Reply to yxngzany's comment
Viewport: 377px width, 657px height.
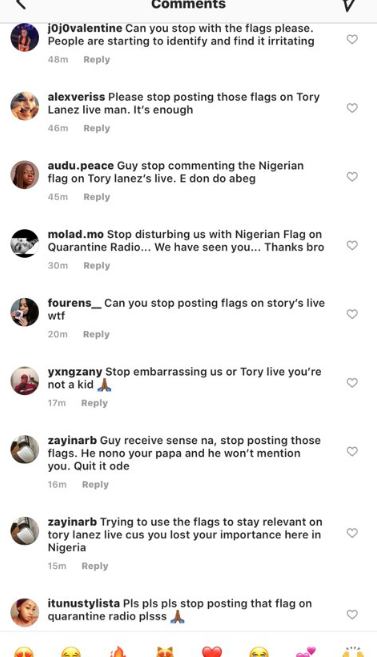94,403
